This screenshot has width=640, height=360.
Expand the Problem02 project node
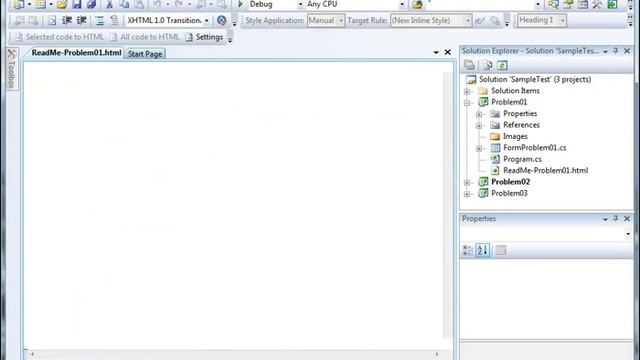point(467,182)
